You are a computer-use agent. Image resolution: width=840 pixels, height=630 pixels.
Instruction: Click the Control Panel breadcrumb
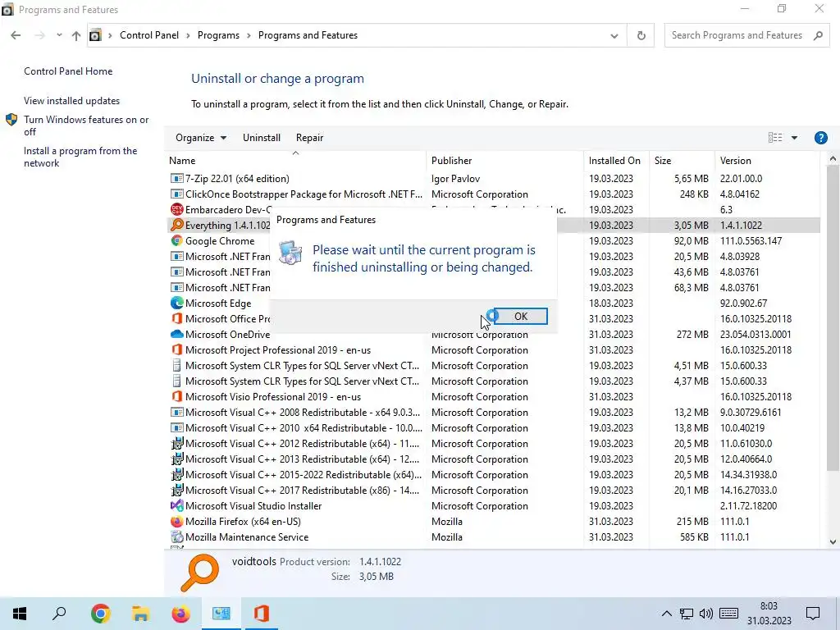(x=149, y=35)
